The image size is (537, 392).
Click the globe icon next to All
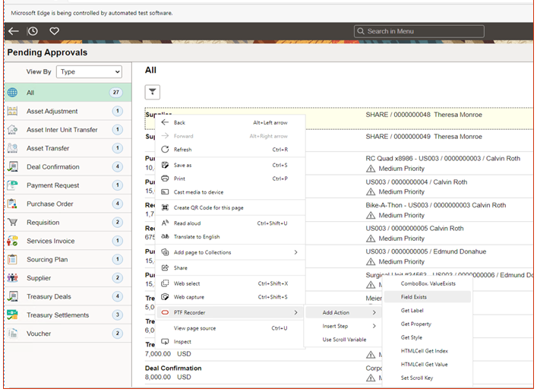point(12,93)
